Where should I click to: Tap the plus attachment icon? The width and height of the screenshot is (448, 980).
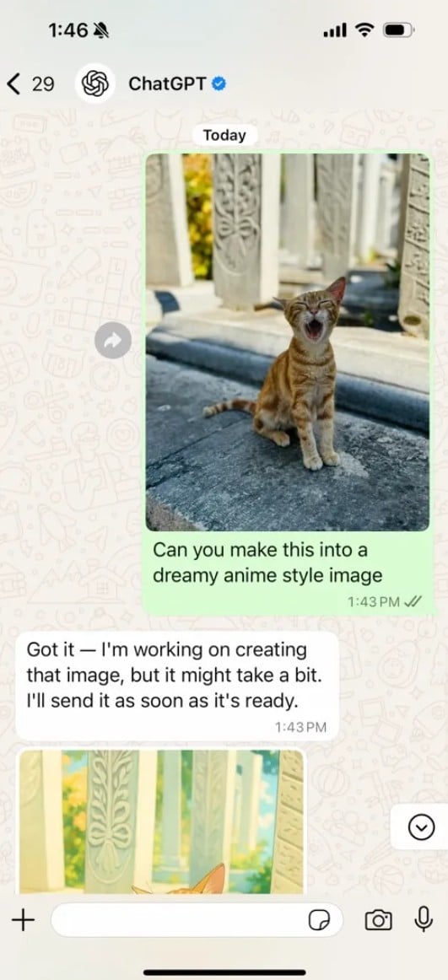tap(23, 920)
